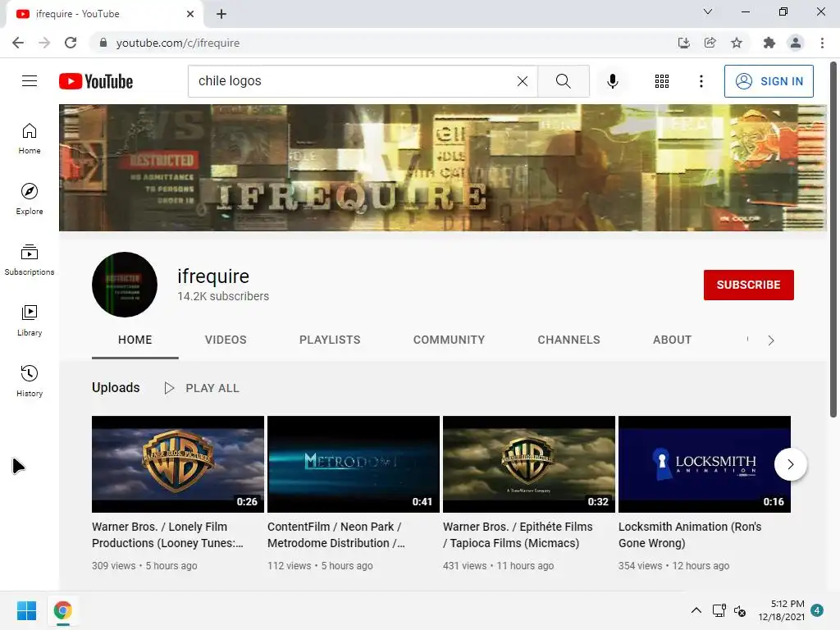Click the muted volume tray icon
The width and height of the screenshot is (840, 630).
point(740,610)
